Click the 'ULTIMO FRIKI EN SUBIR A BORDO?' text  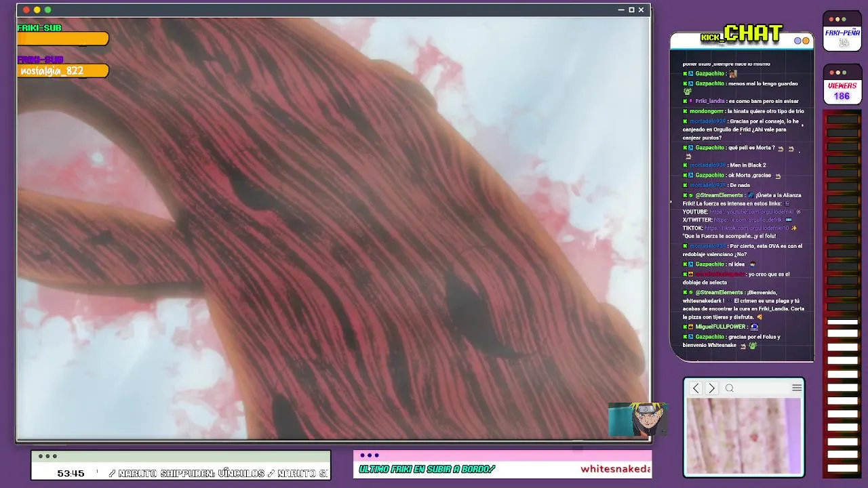[427, 469]
